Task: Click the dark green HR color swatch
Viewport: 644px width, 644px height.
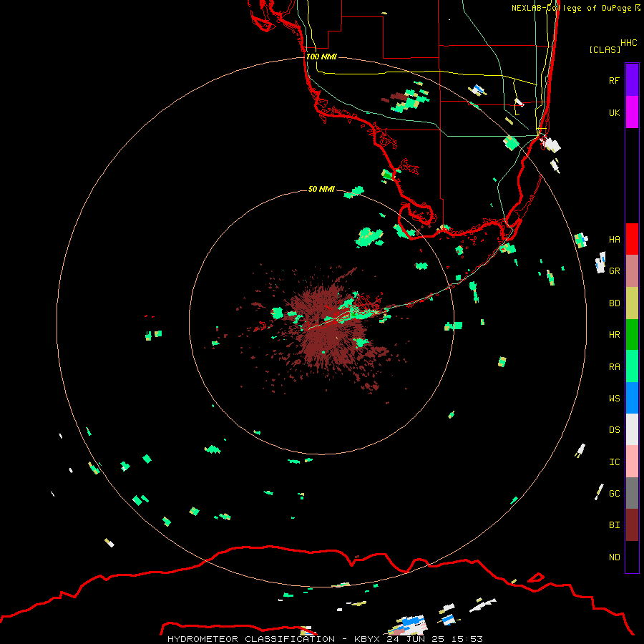Action: pyautogui.click(x=632, y=335)
